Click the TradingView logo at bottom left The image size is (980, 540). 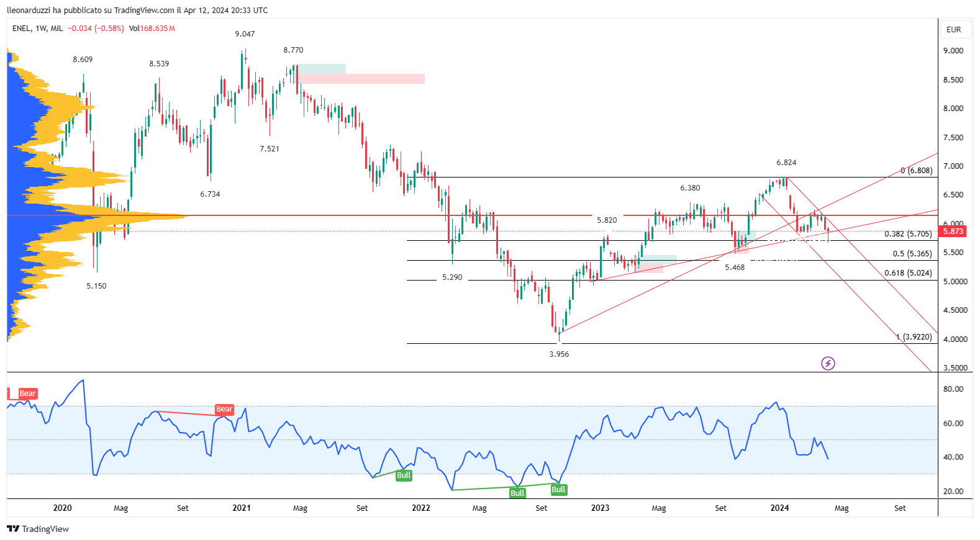click(38, 529)
